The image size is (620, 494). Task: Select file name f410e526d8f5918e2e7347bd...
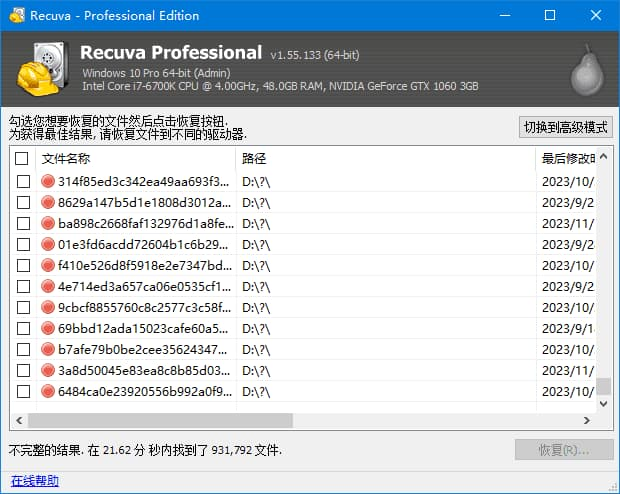pos(145,265)
